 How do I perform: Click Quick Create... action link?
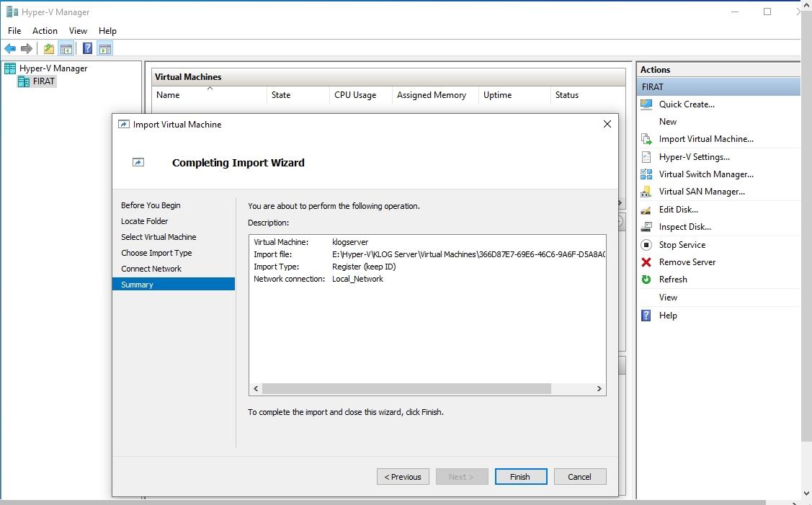(687, 104)
